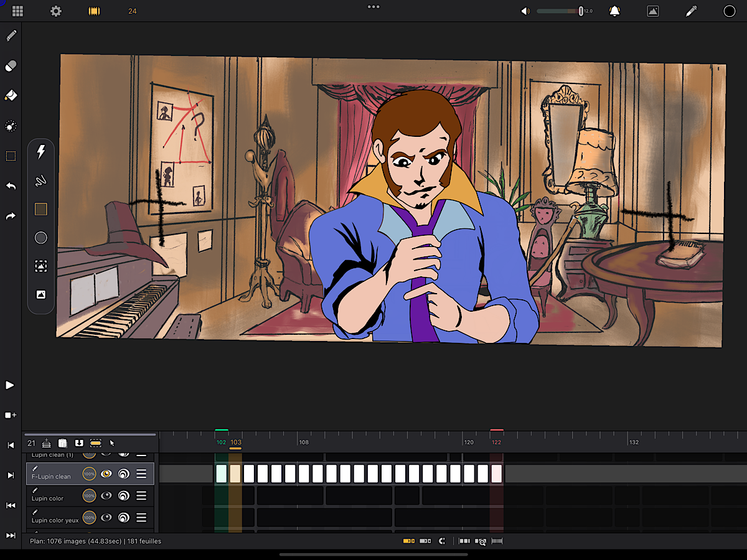
Task: Click the frames view icon in status bar
Action: click(x=464, y=541)
